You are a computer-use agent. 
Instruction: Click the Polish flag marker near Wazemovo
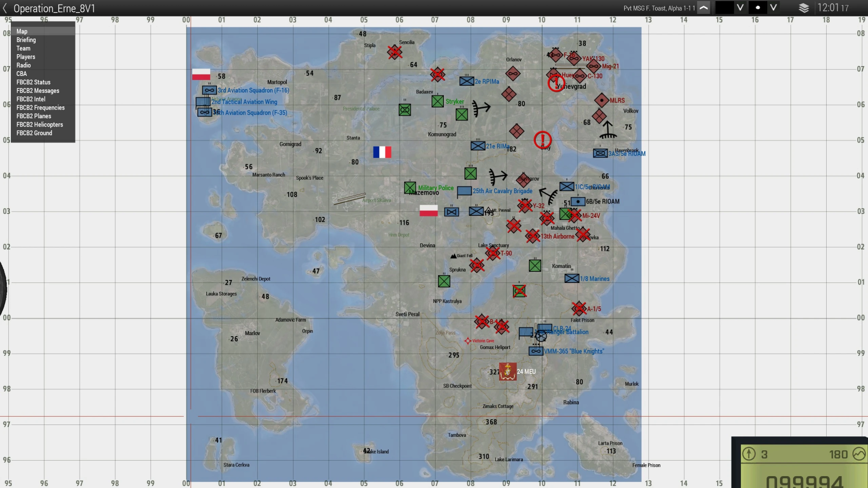pyautogui.click(x=429, y=211)
